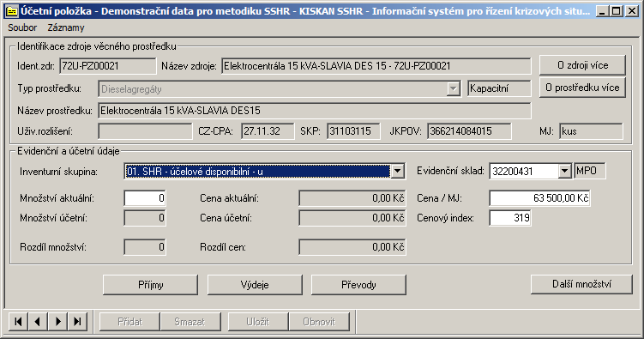Click the O zdroji více button
This screenshot has width=644, height=339.
pos(582,65)
